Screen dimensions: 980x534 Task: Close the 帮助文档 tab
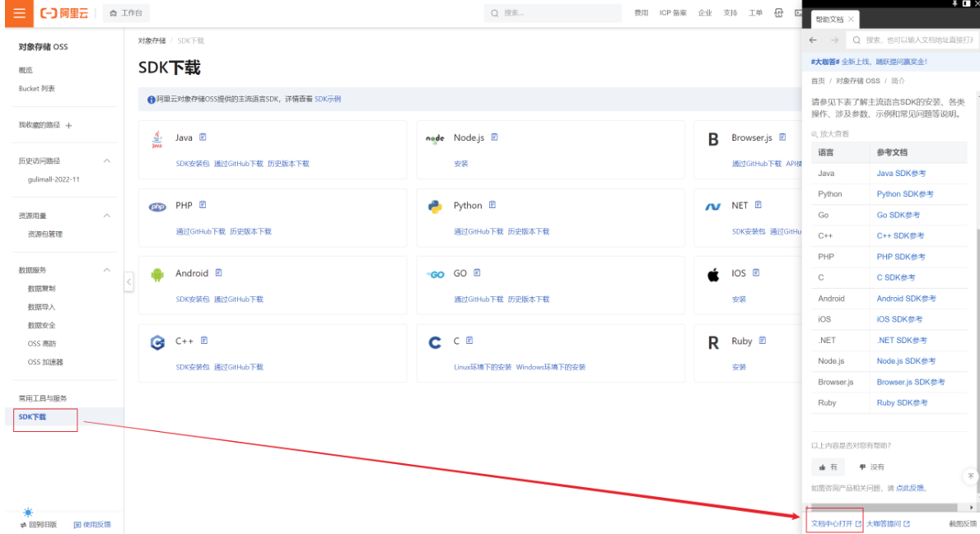point(851,20)
